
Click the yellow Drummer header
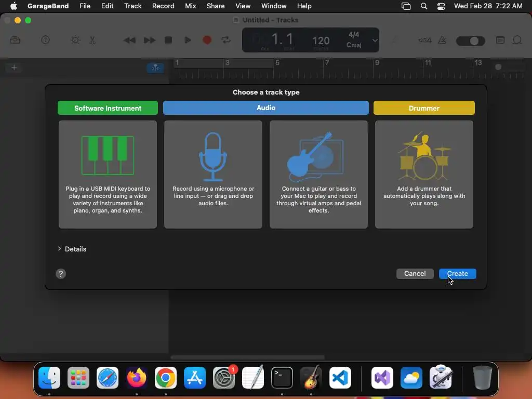[424, 108]
